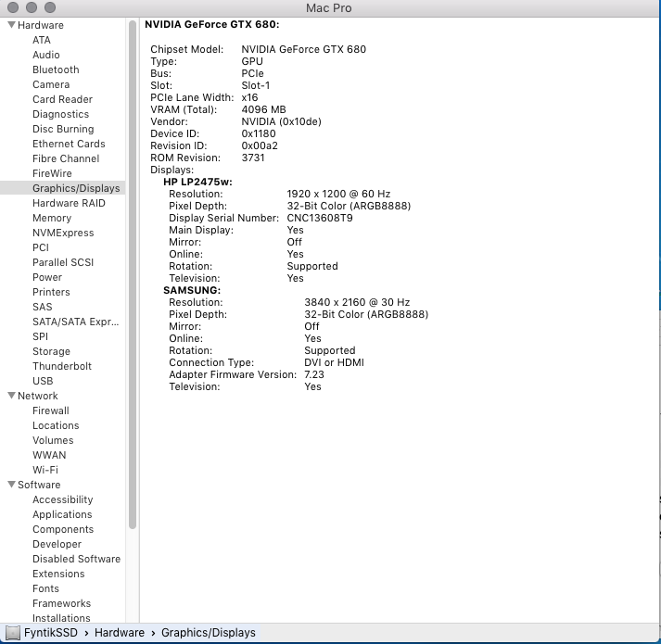Open Components entry
This screenshot has height=644, width=661.
pos(63,529)
